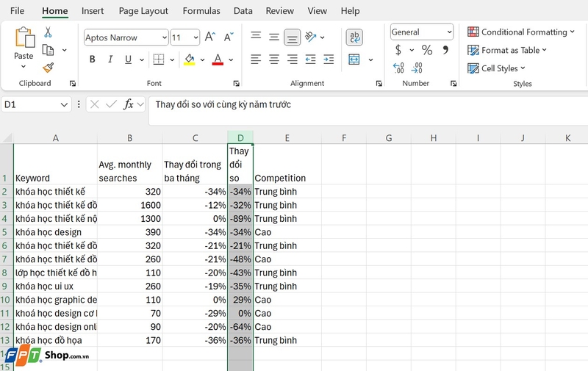Align text right
The width and height of the screenshot is (588, 371).
[x=292, y=60]
